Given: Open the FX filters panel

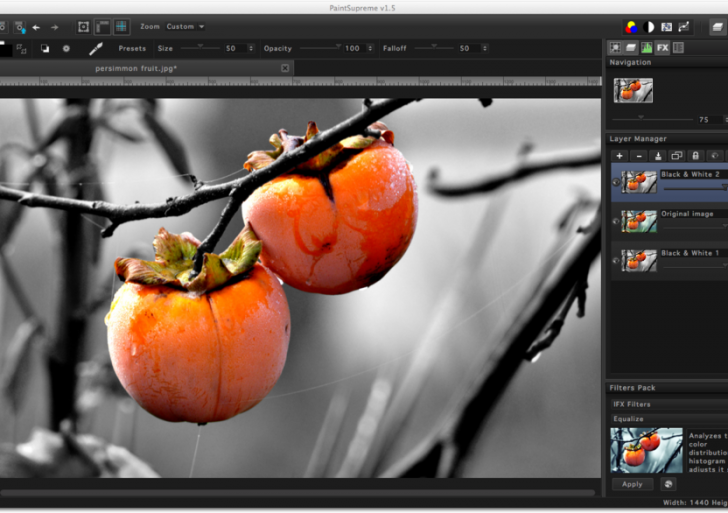Looking at the screenshot, I should coord(662,47).
